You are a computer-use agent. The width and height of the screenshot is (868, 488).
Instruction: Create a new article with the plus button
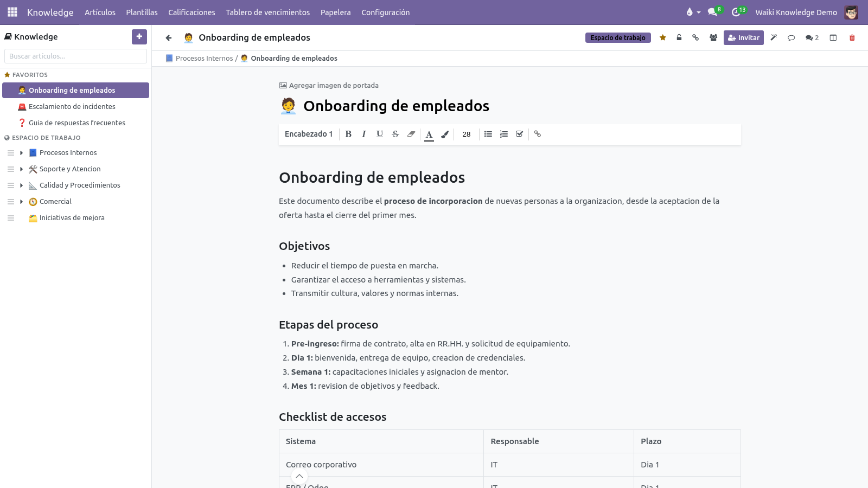[139, 37]
